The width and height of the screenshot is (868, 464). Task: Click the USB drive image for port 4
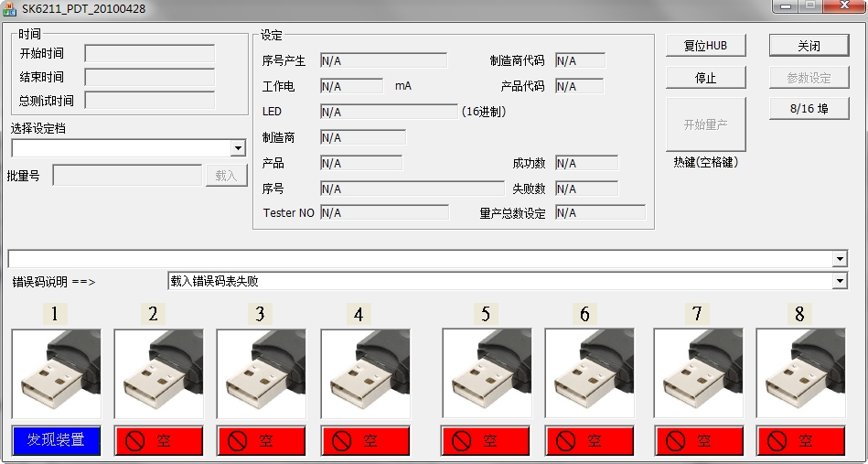pyautogui.click(x=365, y=373)
